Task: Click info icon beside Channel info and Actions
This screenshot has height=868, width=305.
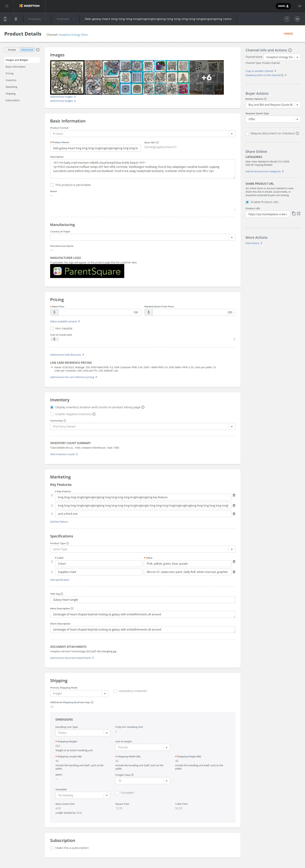Action: pyautogui.click(x=290, y=50)
